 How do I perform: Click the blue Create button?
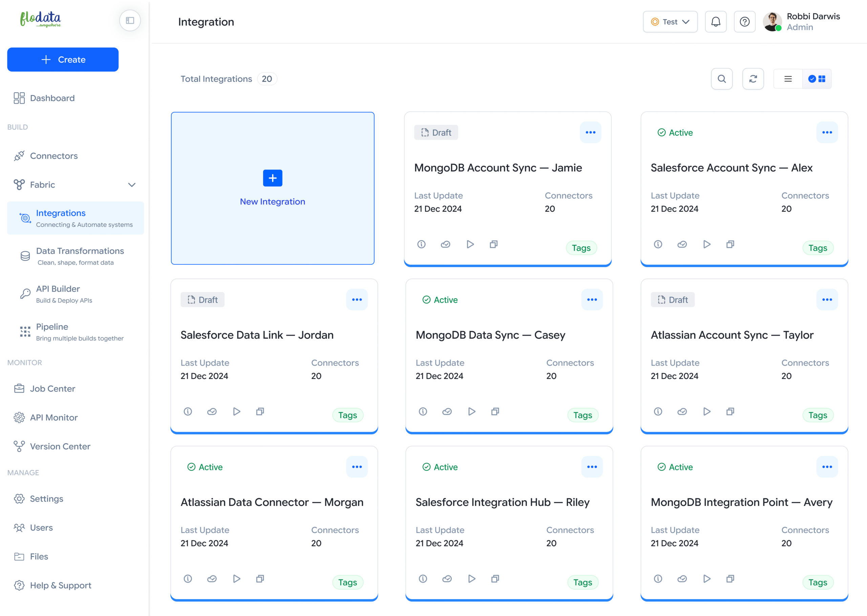63,60
